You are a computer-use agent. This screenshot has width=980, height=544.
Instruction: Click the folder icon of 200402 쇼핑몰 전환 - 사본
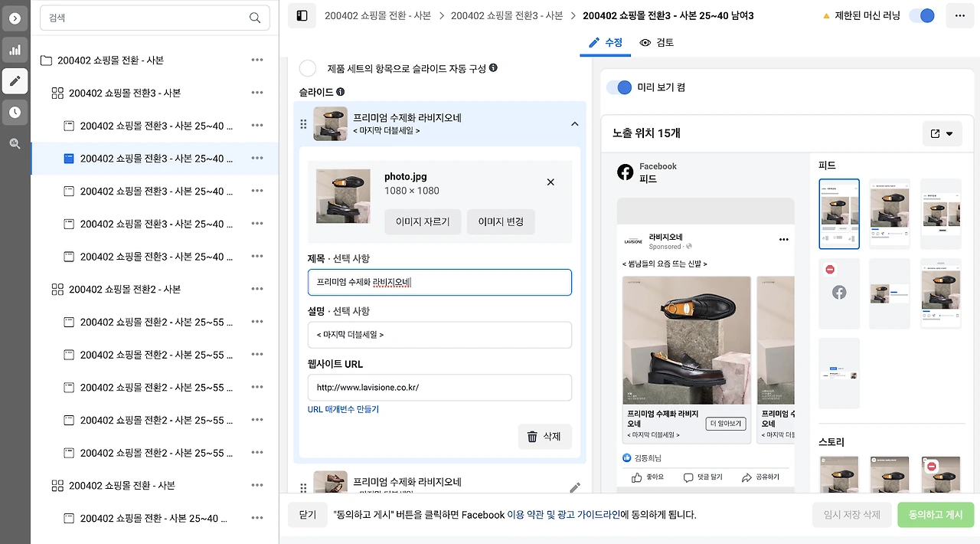(x=46, y=61)
